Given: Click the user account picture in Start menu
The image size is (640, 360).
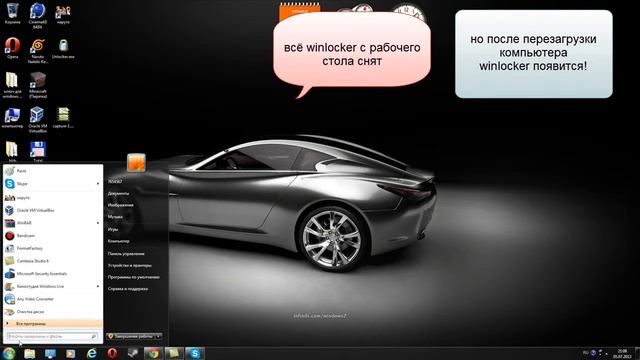Looking at the screenshot, I should click(136, 163).
